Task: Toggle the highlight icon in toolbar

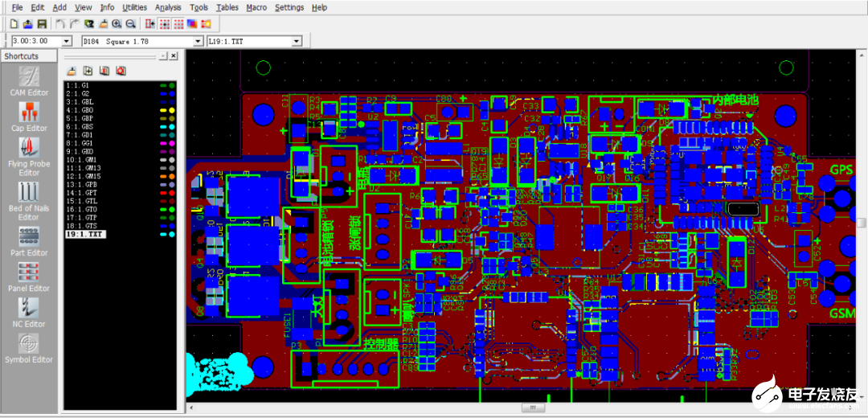Action: pyautogui.click(x=206, y=24)
